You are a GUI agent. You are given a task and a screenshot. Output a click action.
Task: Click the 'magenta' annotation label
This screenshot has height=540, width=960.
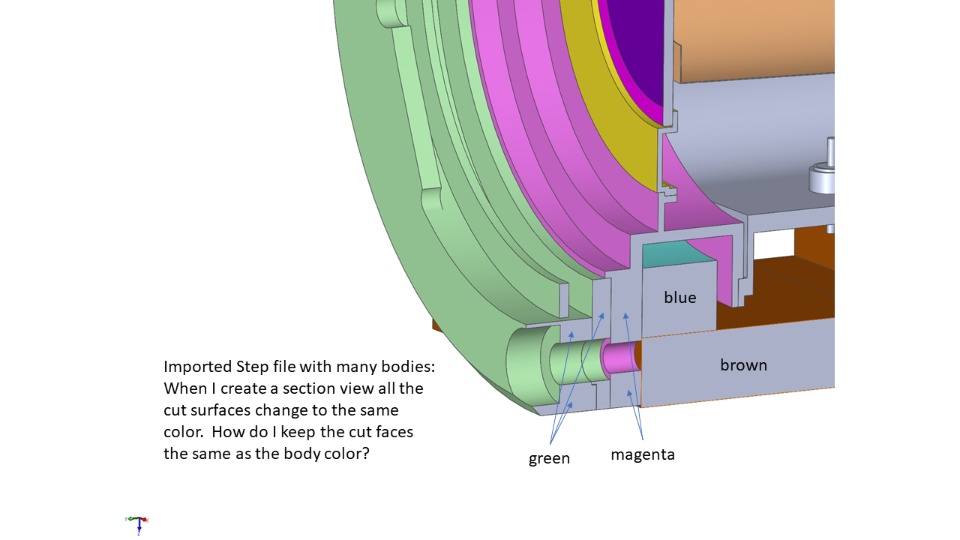tap(642, 454)
